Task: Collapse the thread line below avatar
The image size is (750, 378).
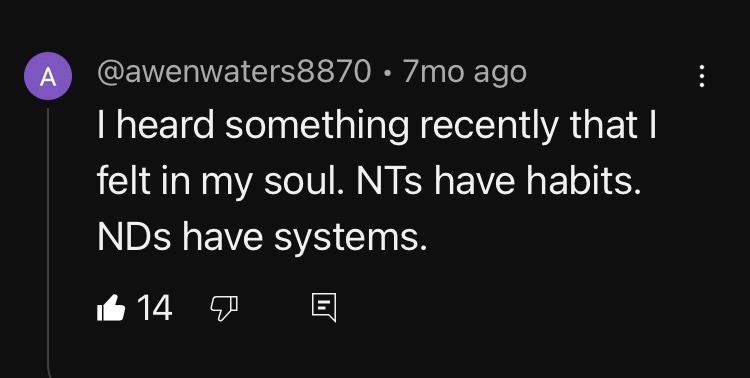Action: [x=48, y=243]
